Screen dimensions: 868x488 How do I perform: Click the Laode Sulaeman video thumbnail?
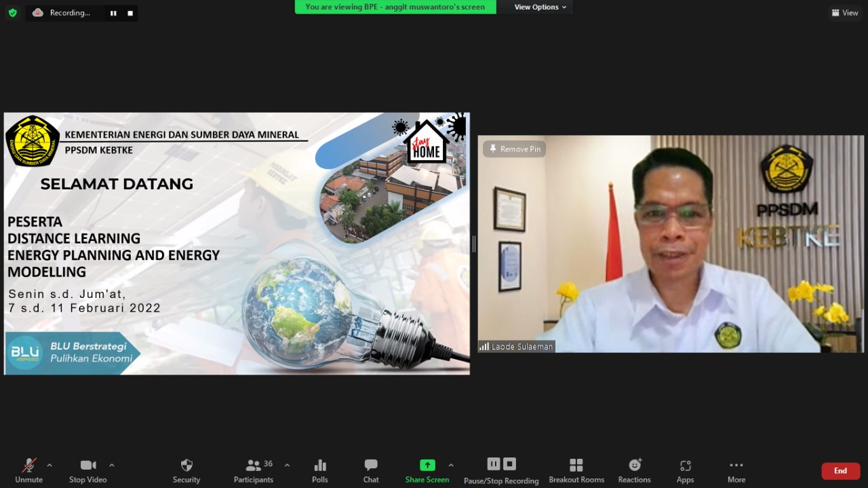(671, 244)
